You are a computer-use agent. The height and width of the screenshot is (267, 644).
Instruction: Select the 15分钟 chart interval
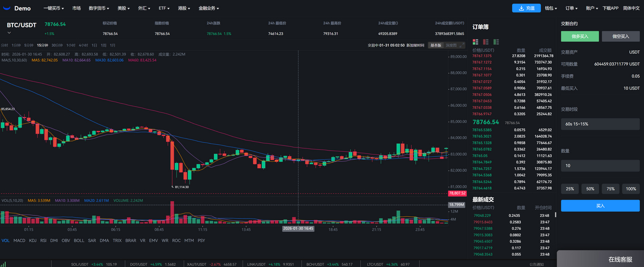(x=42, y=45)
